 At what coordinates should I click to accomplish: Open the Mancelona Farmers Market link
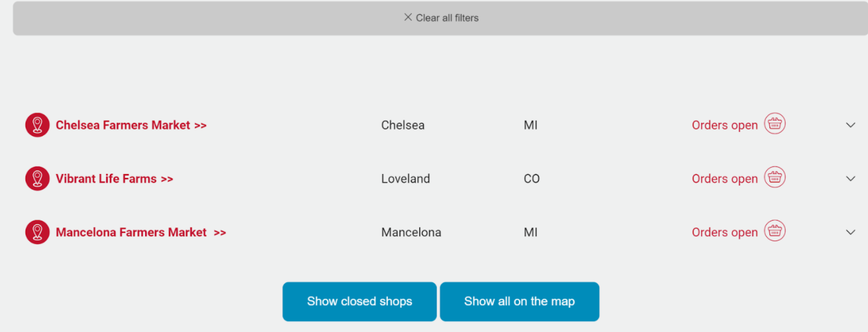tap(141, 233)
